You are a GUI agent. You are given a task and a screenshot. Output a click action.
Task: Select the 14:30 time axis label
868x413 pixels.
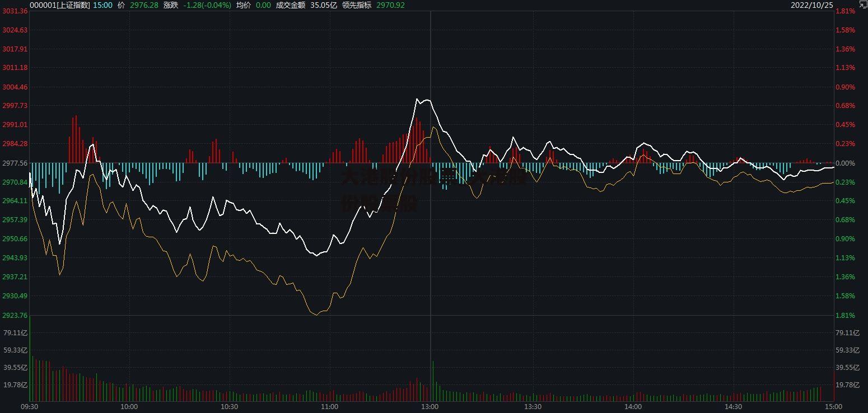(x=733, y=407)
